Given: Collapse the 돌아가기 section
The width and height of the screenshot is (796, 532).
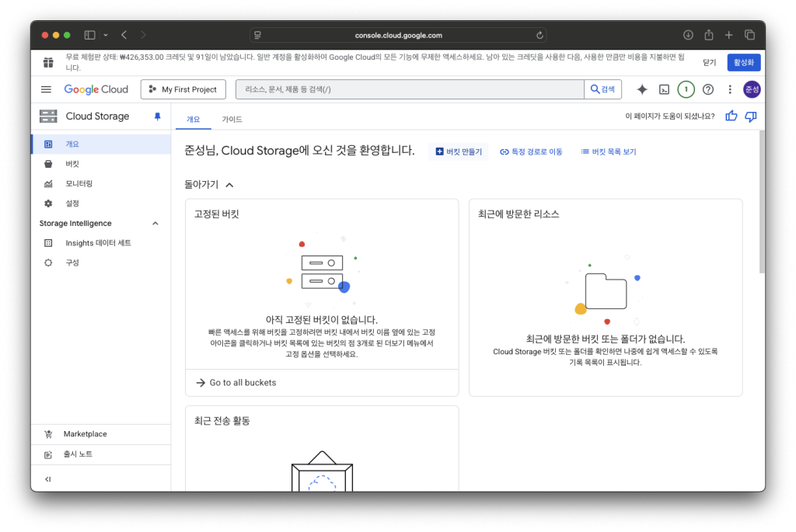Looking at the screenshot, I should point(229,185).
